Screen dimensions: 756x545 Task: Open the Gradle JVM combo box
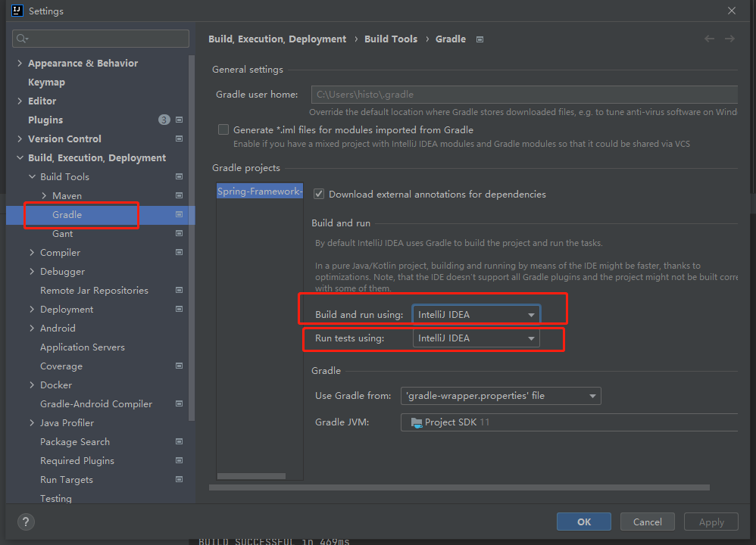click(x=570, y=422)
